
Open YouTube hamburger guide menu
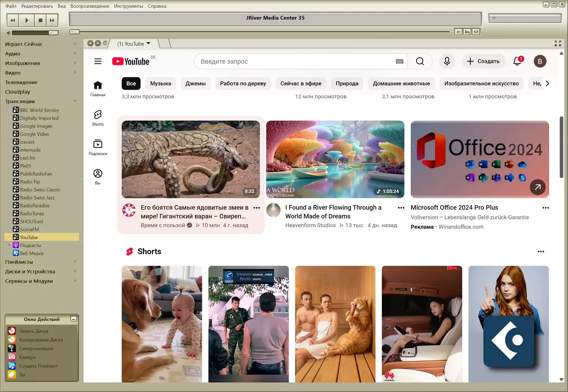tap(98, 61)
